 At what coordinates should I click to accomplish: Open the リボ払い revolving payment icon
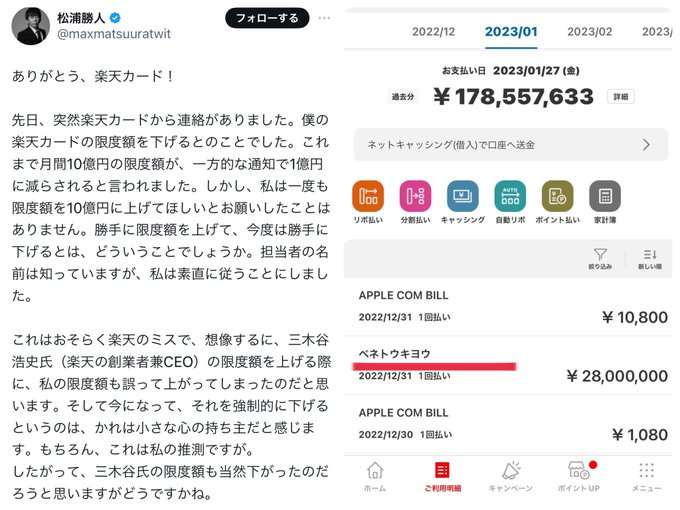tap(368, 196)
